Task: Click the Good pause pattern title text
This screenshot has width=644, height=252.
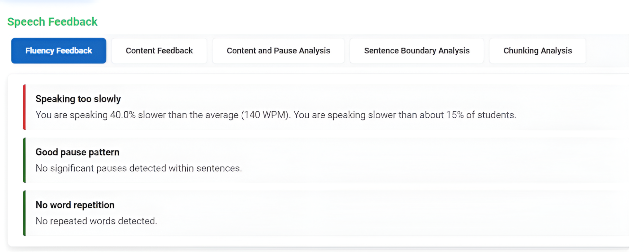Action: [77, 152]
